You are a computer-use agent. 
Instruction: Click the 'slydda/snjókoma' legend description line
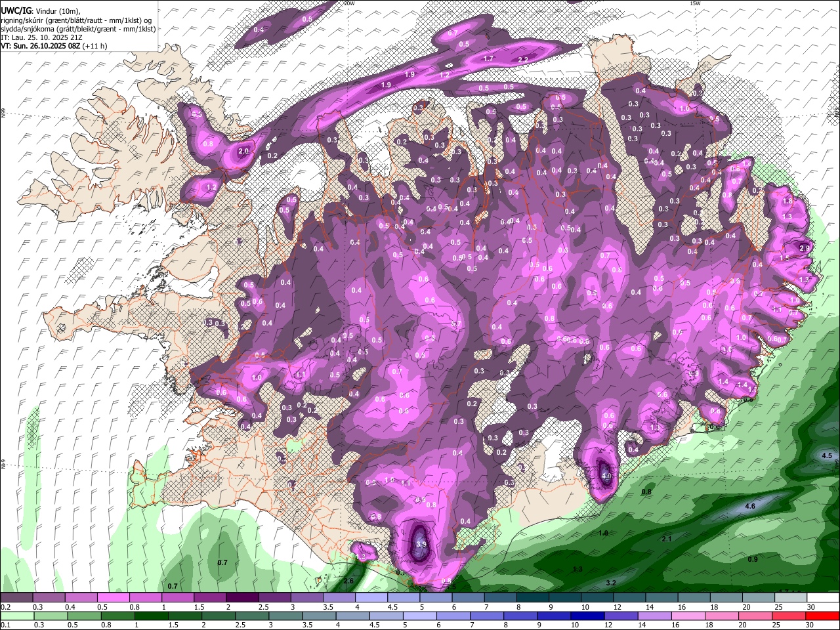78,30
